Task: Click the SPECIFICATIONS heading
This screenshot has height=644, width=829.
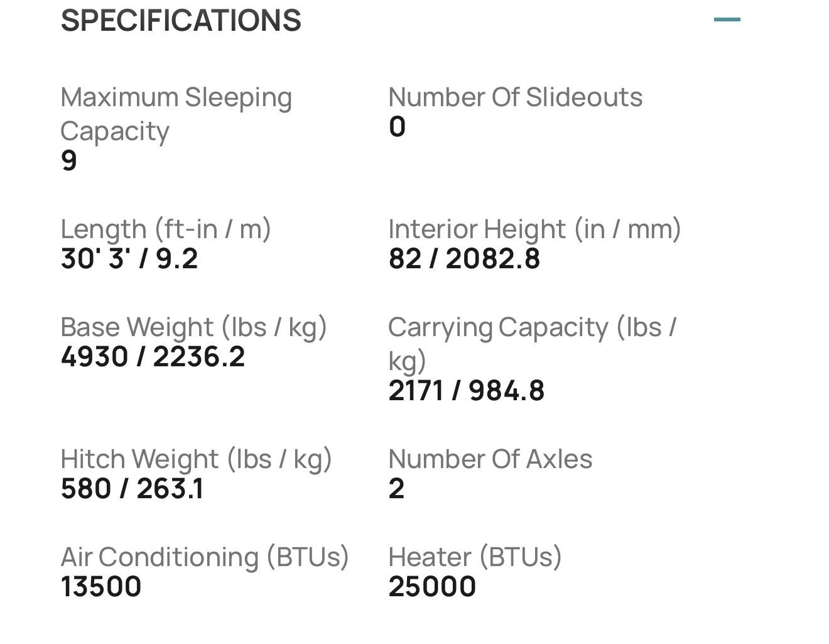Action: pyautogui.click(x=181, y=20)
